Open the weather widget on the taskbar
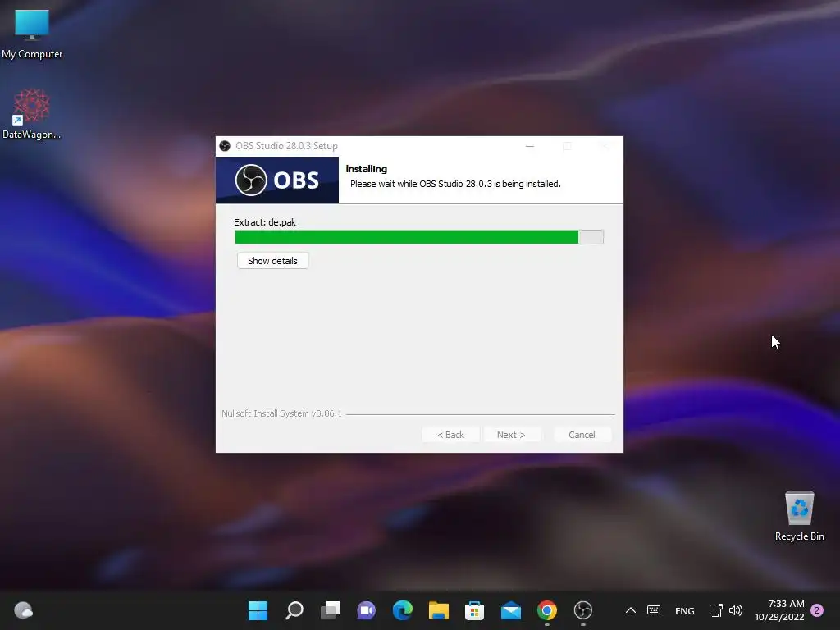Viewport: 840px width, 630px height. 23,610
